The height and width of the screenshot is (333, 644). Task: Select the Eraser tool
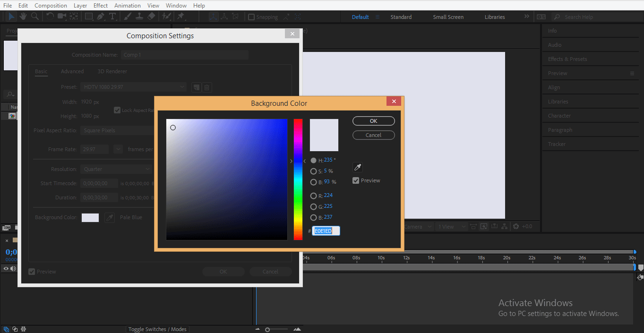[151, 17]
